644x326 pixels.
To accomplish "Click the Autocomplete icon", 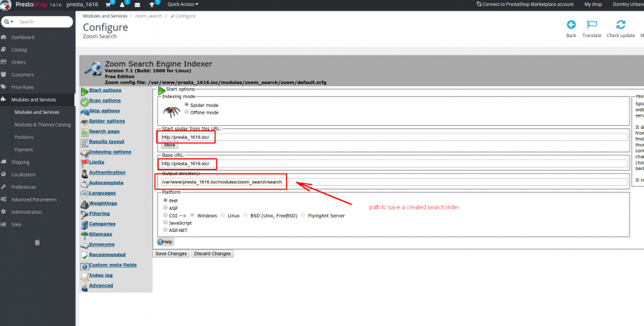I will click(x=85, y=183).
